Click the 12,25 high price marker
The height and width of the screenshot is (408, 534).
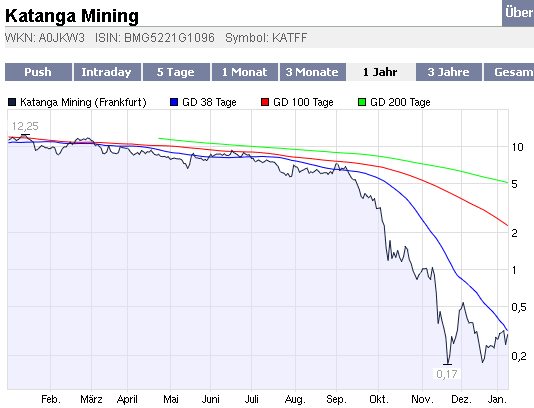(x=25, y=126)
